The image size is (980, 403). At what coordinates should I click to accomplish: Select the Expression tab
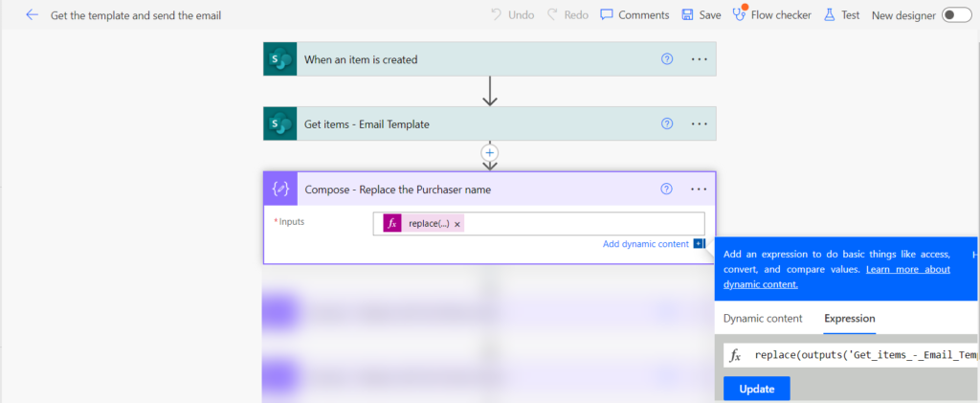pyautogui.click(x=849, y=319)
